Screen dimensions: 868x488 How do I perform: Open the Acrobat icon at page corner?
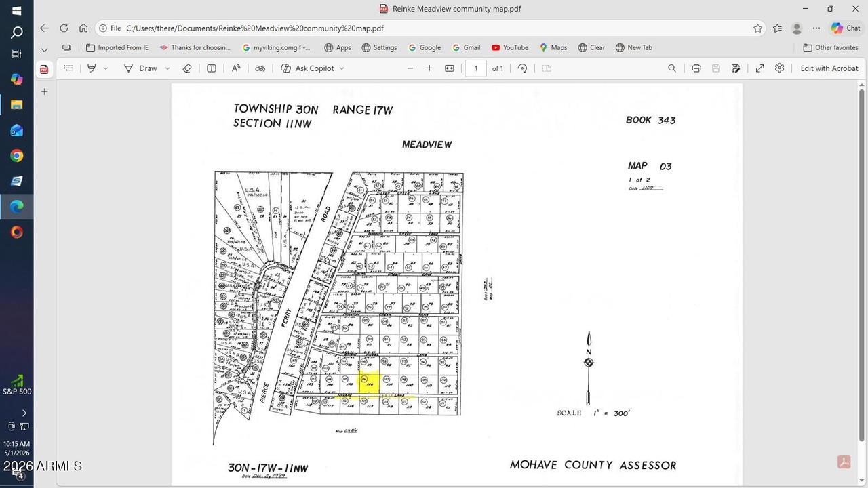point(844,462)
